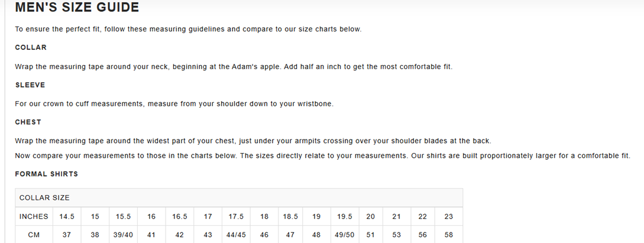This screenshot has height=243, width=644.
Task: Click the FORMAL SHIRTS heading
Action: [x=46, y=174]
